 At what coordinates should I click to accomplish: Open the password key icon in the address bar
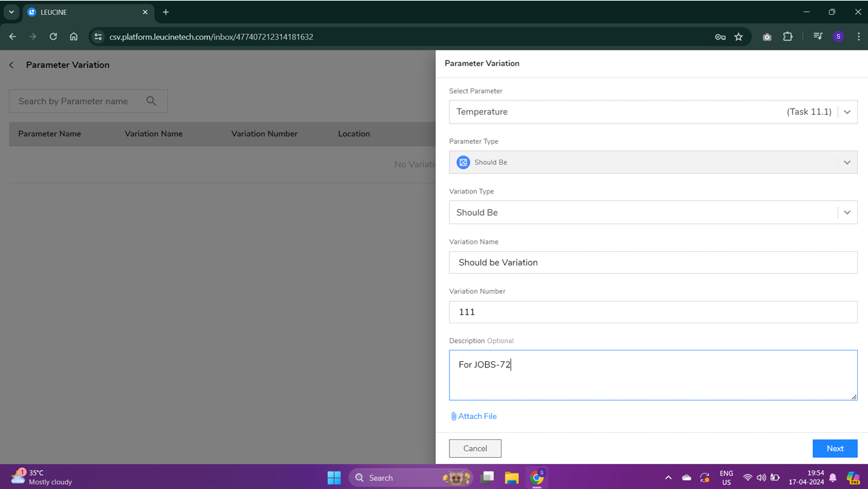720,37
